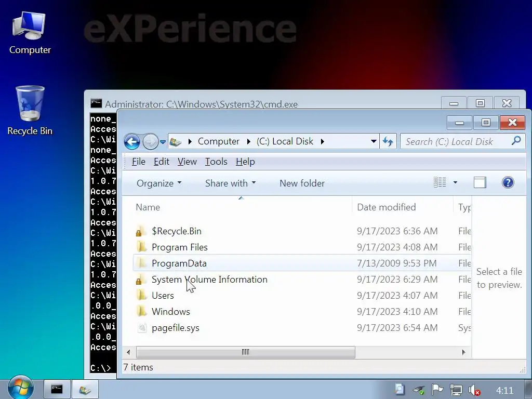
Task: Select the System Volume Information folder icon
Action: [x=141, y=279]
